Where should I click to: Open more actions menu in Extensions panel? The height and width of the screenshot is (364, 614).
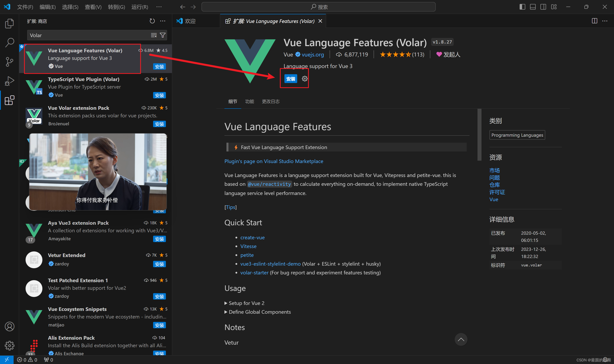162,21
